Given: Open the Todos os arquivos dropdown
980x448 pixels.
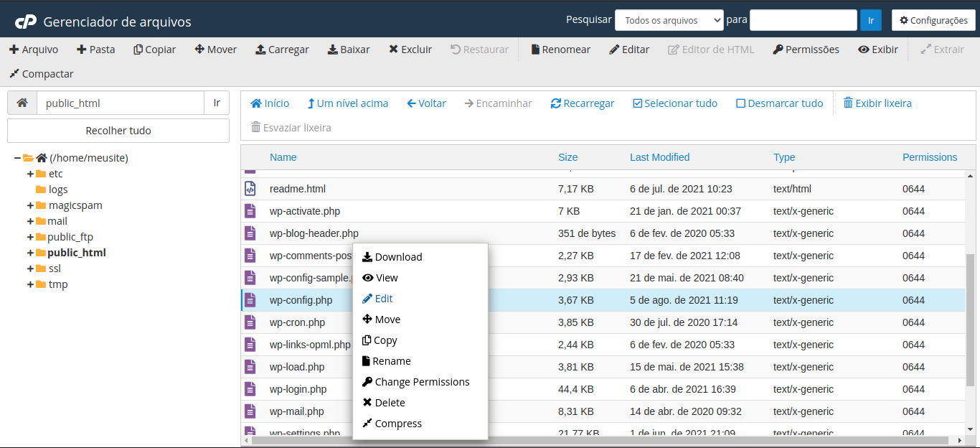Looking at the screenshot, I should [x=669, y=20].
